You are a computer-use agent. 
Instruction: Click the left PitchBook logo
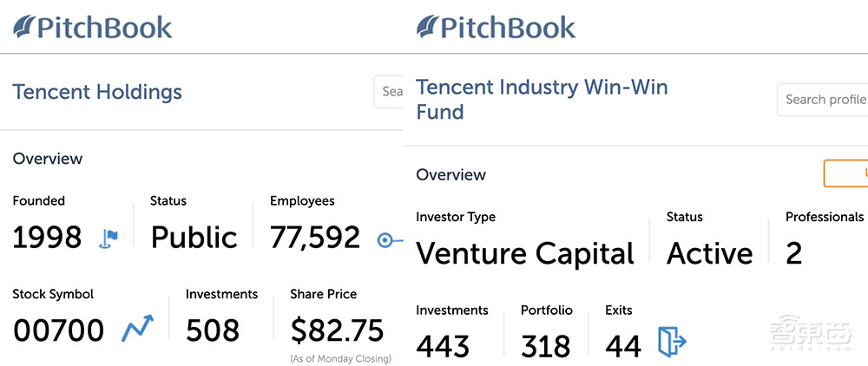coord(93,27)
